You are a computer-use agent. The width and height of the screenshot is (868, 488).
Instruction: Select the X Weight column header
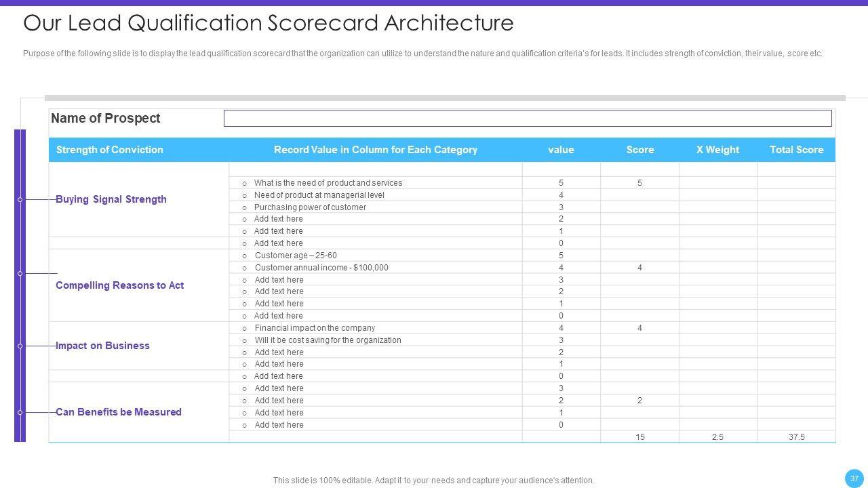(x=717, y=150)
